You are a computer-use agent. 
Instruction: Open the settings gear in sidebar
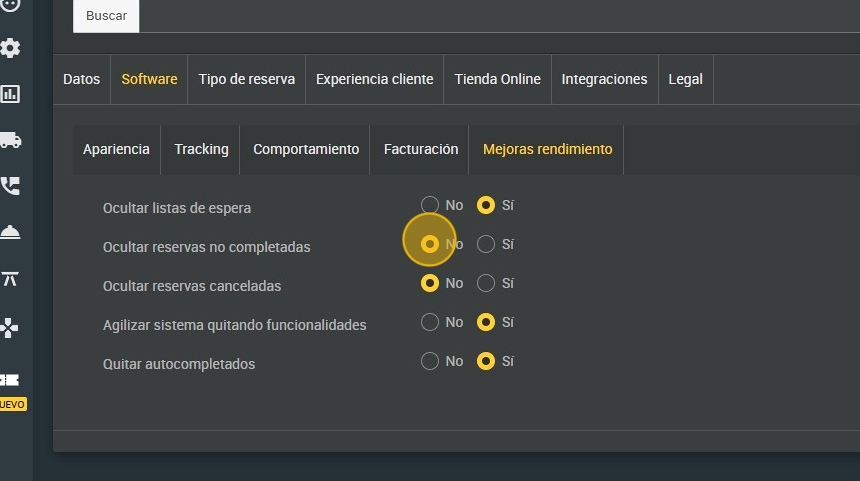click(10, 48)
